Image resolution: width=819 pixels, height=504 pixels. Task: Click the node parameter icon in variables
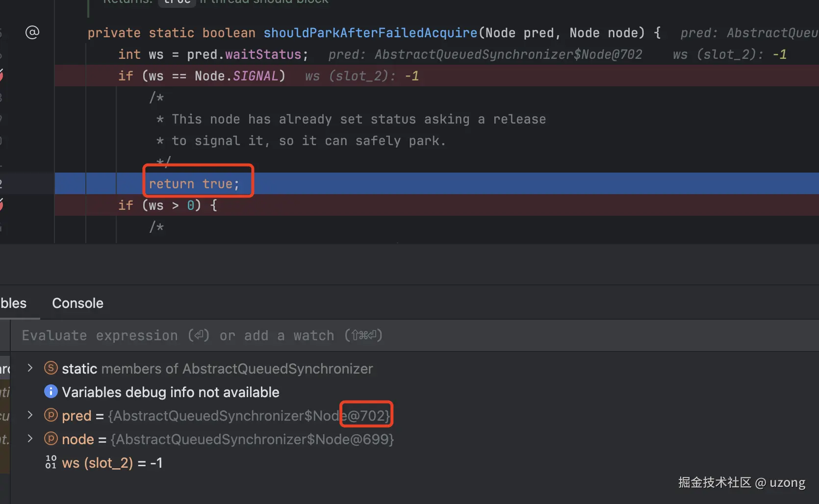pyautogui.click(x=51, y=439)
